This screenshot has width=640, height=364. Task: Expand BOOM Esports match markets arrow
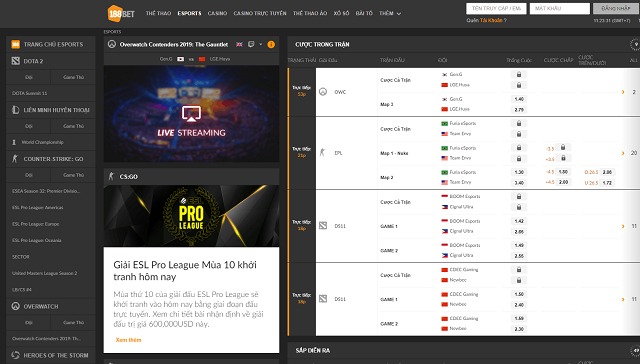pos(623,226)
